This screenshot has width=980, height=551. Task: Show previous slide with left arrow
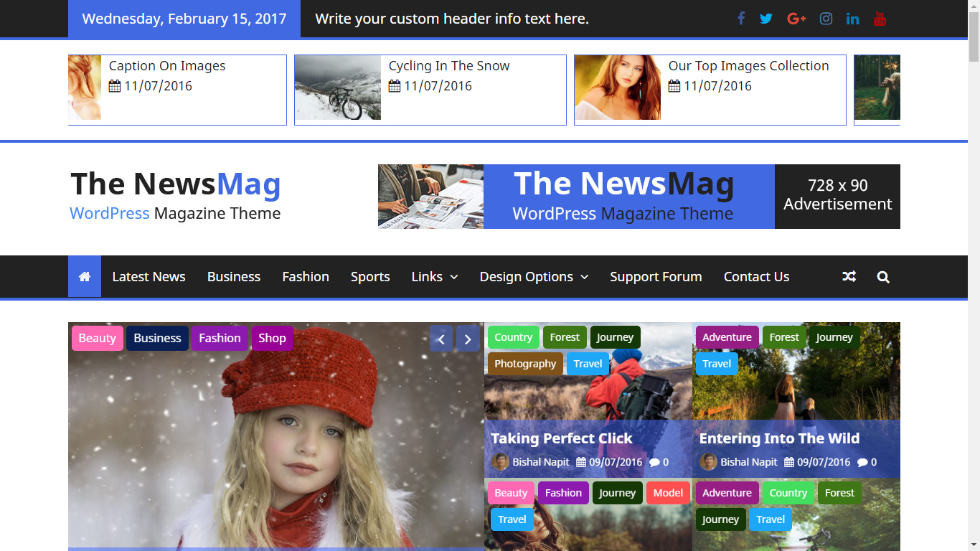coord(441,339)
